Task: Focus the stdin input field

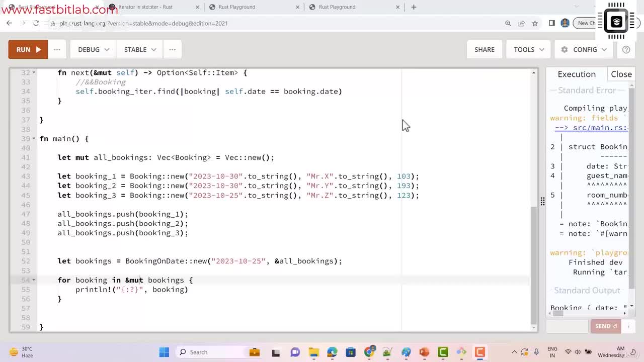Action: point(568,326)
